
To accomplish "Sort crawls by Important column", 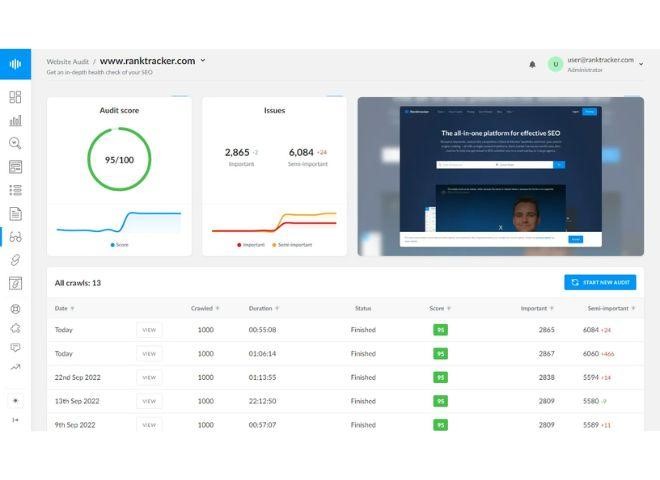I will point(537,308).
